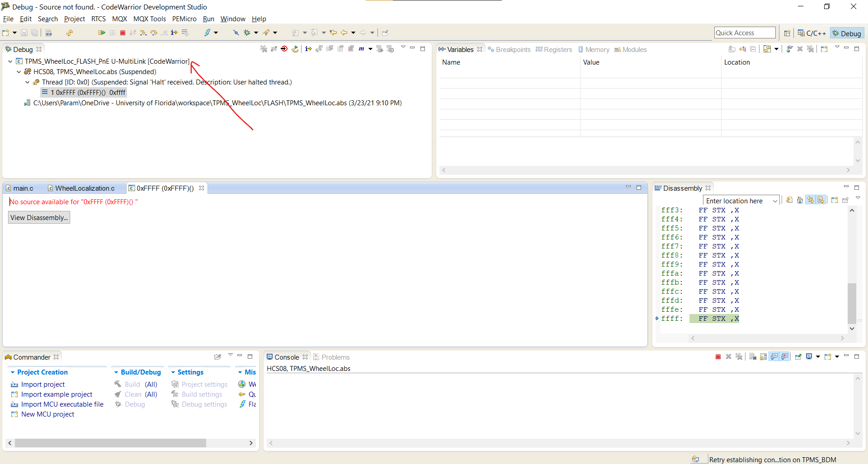
Task: Toggle Show Console When Standard Error Changes
Action: click(785, 356)
